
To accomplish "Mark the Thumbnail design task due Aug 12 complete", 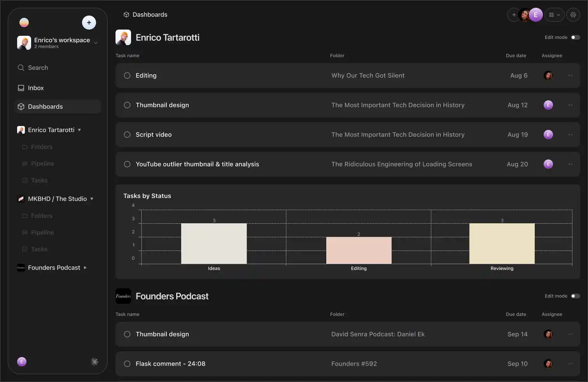I will click(127, 105).
